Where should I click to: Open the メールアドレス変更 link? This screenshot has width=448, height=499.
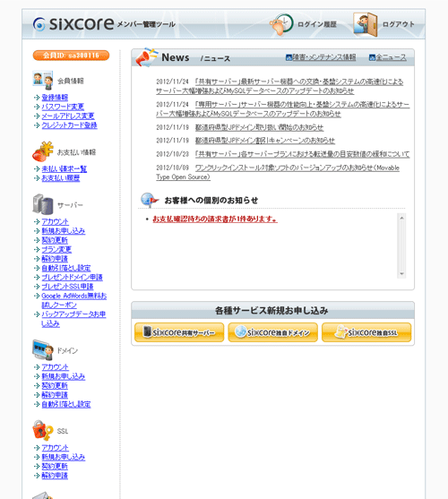[68, 116]
